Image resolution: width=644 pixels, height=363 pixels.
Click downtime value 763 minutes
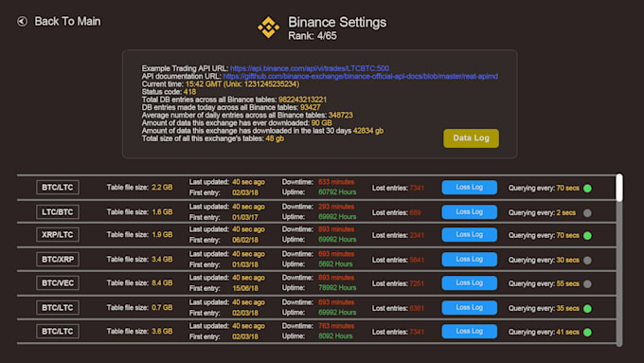point(336,326)
